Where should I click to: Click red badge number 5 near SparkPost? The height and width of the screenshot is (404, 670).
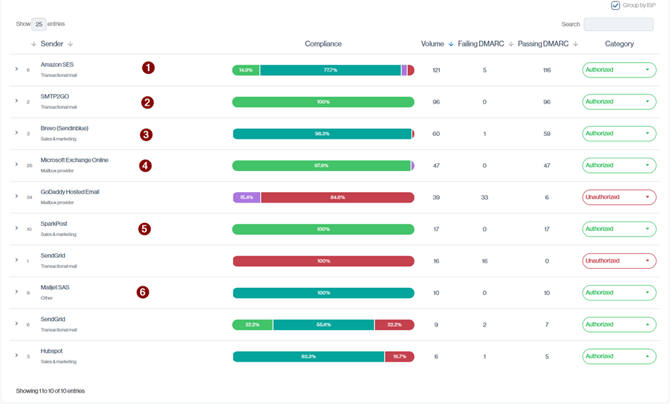144,229
